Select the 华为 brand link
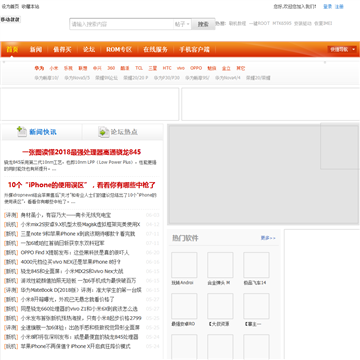Viewport: 360px width, 360px height. pyautogui.click(x=39, y=68)
